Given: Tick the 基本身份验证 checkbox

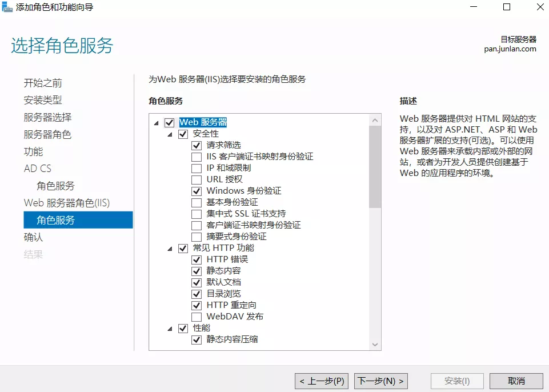Looking at the screenshot, I should (x=197, y=202).
